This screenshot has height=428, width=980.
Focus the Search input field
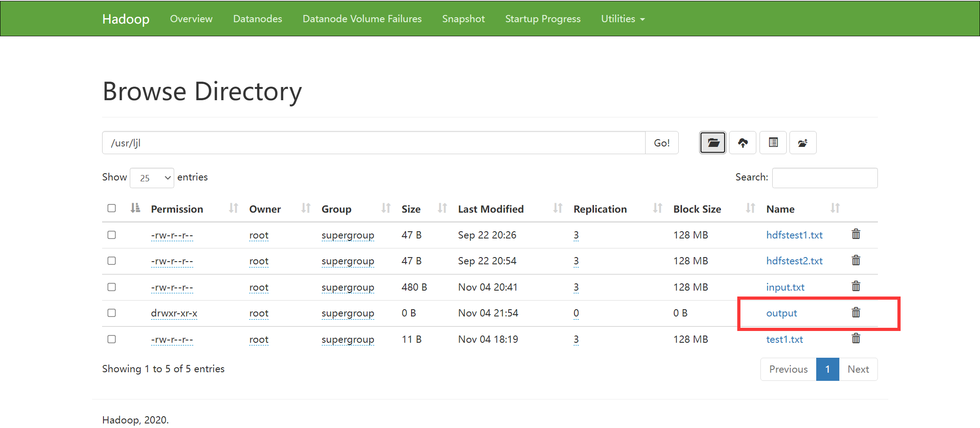click(824, 178)
